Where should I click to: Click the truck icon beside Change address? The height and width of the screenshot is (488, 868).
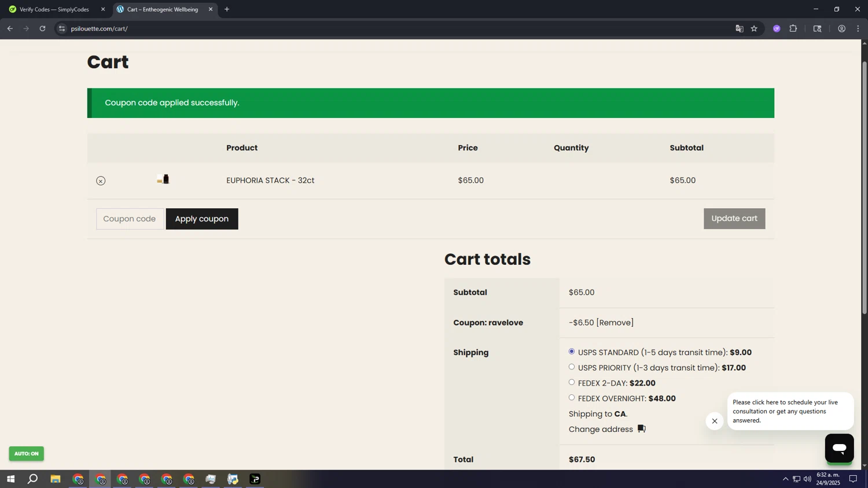(x=642, y=429)
